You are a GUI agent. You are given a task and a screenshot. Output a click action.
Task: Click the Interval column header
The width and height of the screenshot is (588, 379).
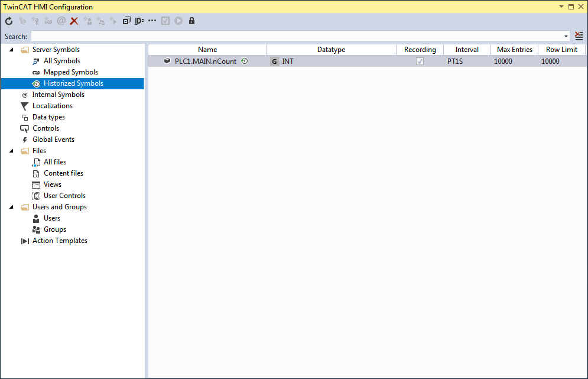[467, 50]
